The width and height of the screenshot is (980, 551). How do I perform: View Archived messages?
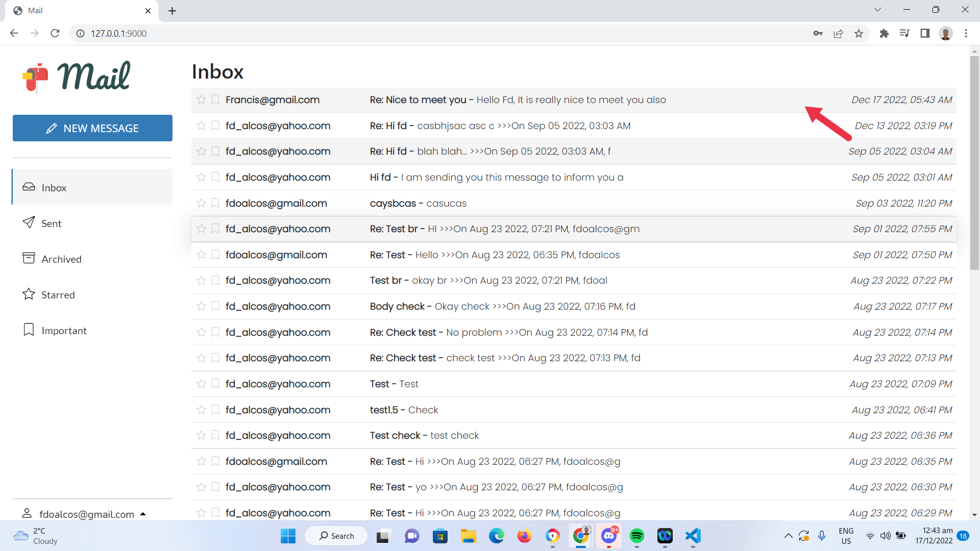(61, 259)
